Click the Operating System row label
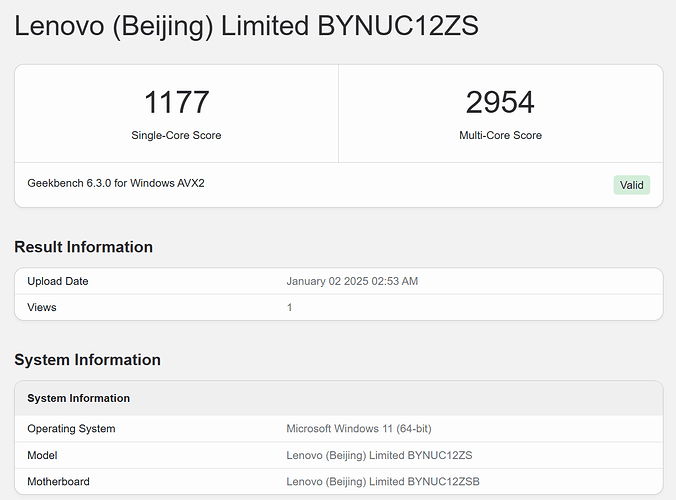The height and width of the screenshot is (500, 676). point(71,429)
